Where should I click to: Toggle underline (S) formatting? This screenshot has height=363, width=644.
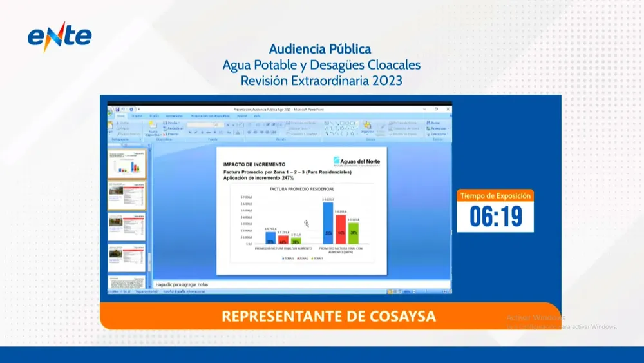[x=202, y=132]
